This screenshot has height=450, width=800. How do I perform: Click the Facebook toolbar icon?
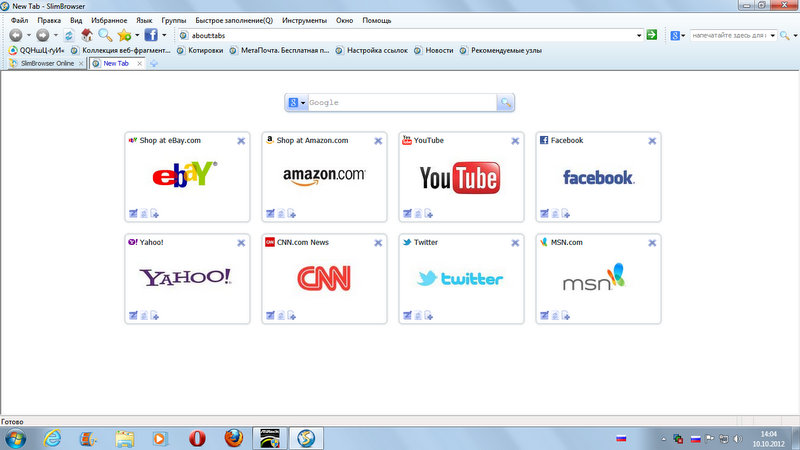click(x=151, y=35)
